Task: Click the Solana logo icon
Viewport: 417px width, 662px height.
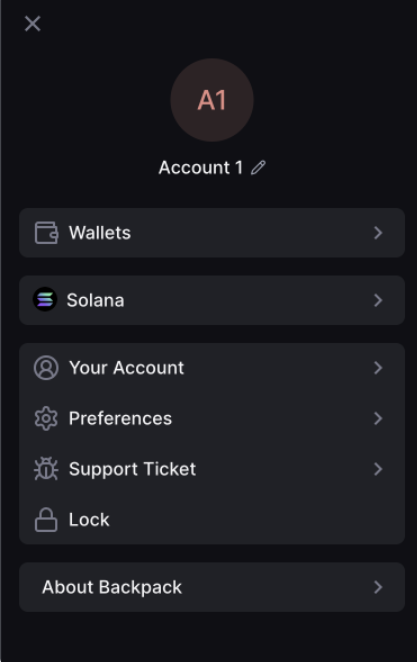Action: point(45,300)
